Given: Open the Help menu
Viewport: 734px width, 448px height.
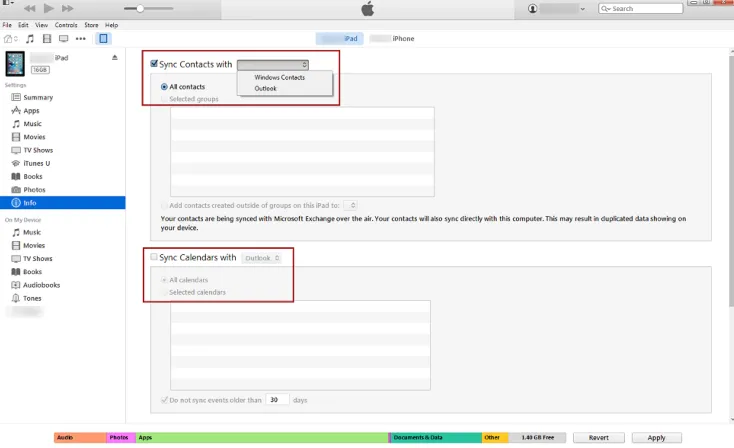Looking at the screenshot, I should tap(111, 25).
